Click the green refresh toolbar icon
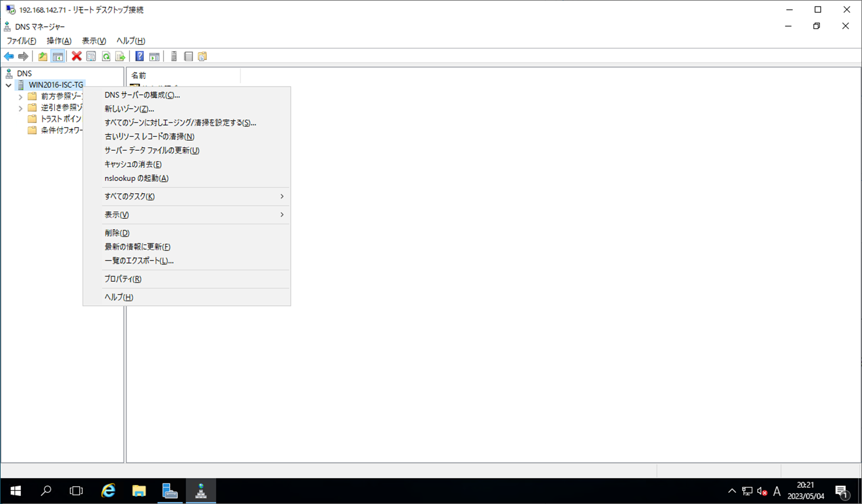This screenshot has width=862, height=504. click(x=106, y=56)
